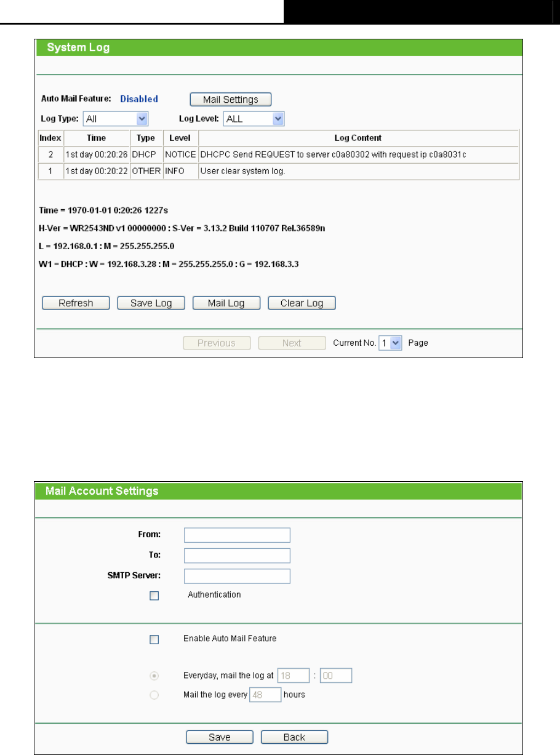The width and height of the screenshot is (560, 755).
Task: Click the Mail Log button
Action: pyautogui.click(x=226, y=303)
